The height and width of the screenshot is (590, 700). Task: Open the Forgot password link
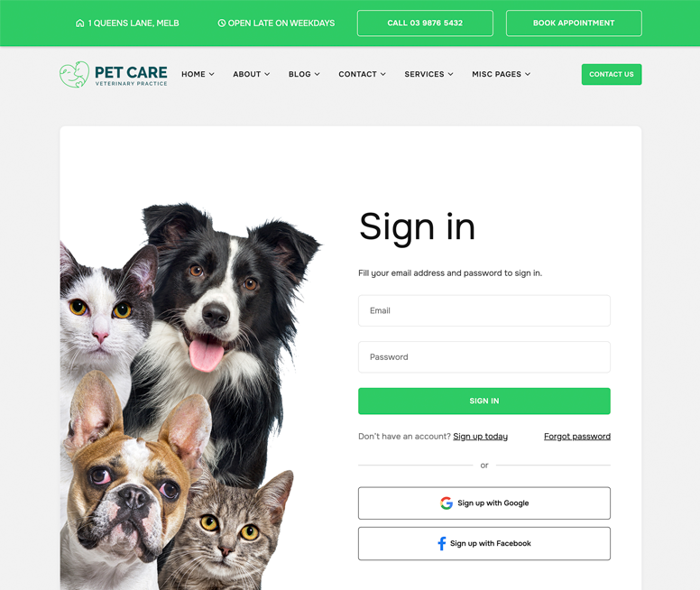(576, 437)
